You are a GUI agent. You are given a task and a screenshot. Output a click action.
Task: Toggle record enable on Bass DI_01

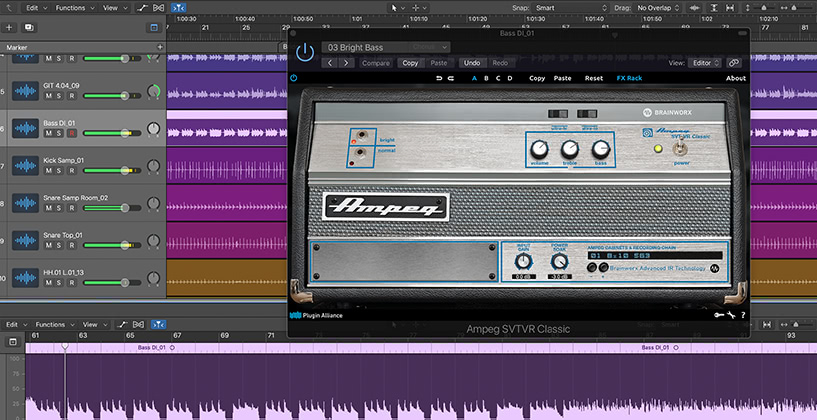tap(72, 133)
